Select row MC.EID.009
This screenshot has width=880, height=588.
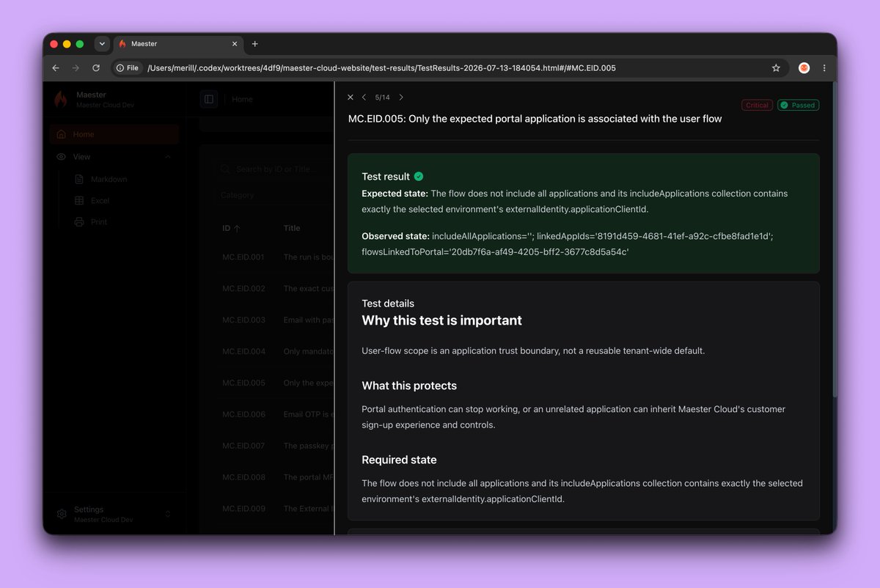(275, 508)
